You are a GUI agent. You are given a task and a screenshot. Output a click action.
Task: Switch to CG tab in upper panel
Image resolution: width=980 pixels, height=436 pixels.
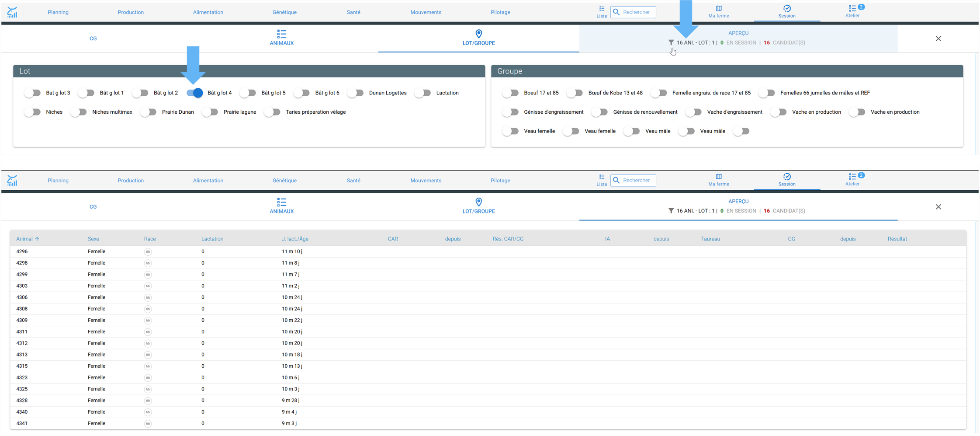(x=93, y=38)
